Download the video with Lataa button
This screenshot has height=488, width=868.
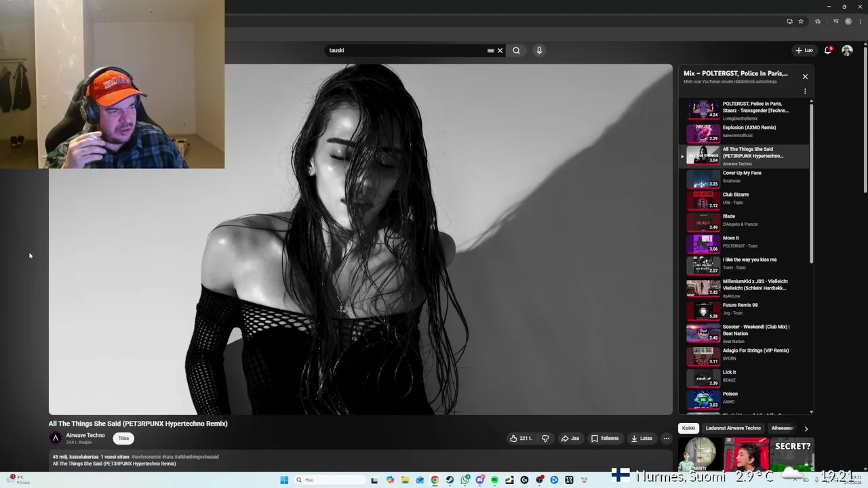click(642, 439)
